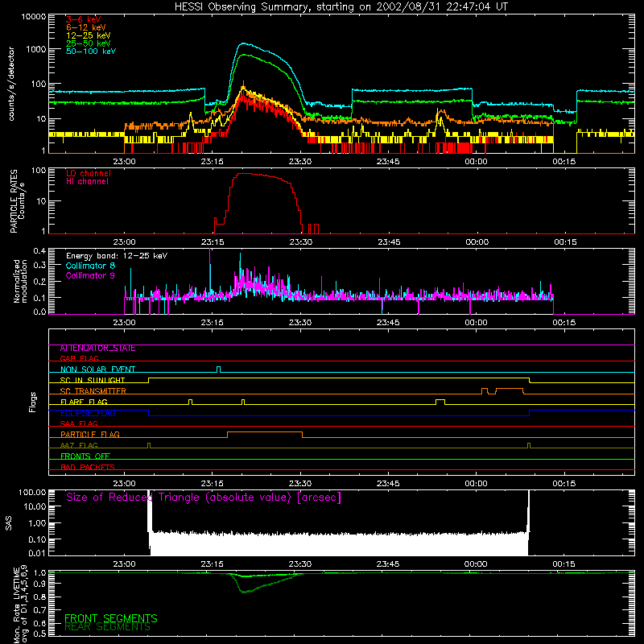Select the Collimator 9 legend entry
The height and width of the screenshot is (644, 644).
90,275
